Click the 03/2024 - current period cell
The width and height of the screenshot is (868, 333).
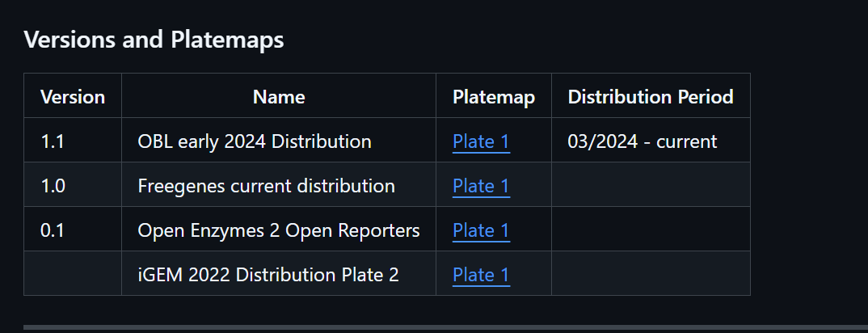(643, 141)
